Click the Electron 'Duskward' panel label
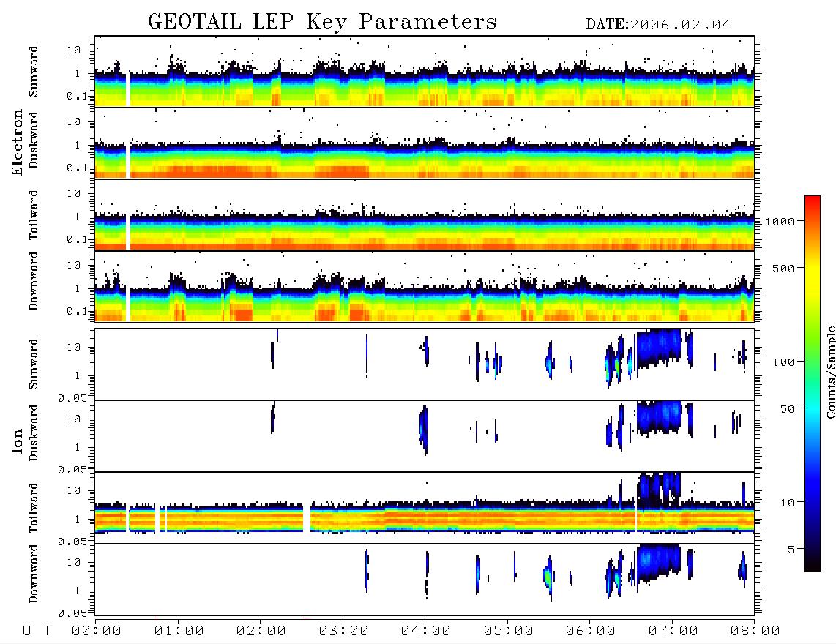 (x=34, y=140)
